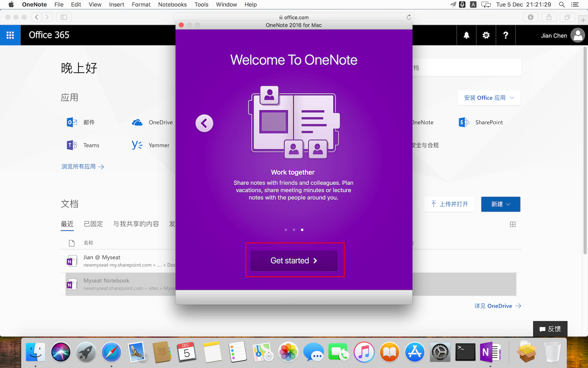Open the Help menu in menu bar
The height and width of the screenshot is (368, 588).
251,4
